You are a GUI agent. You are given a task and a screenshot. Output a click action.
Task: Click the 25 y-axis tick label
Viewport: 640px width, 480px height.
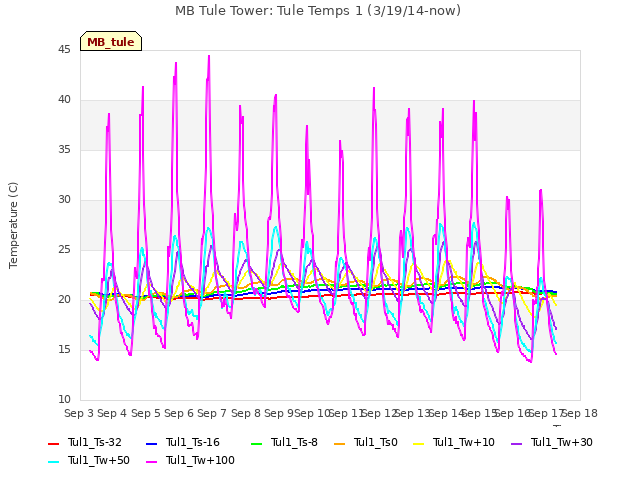tap(64, 249)
